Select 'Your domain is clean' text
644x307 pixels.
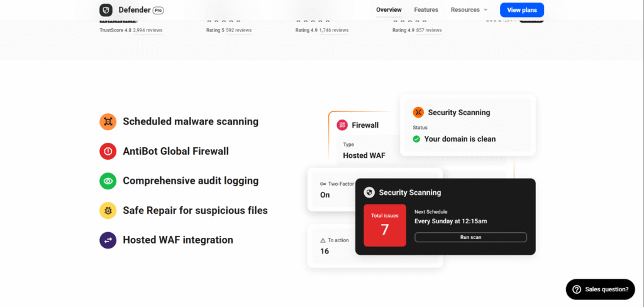(x=460, y=139)
